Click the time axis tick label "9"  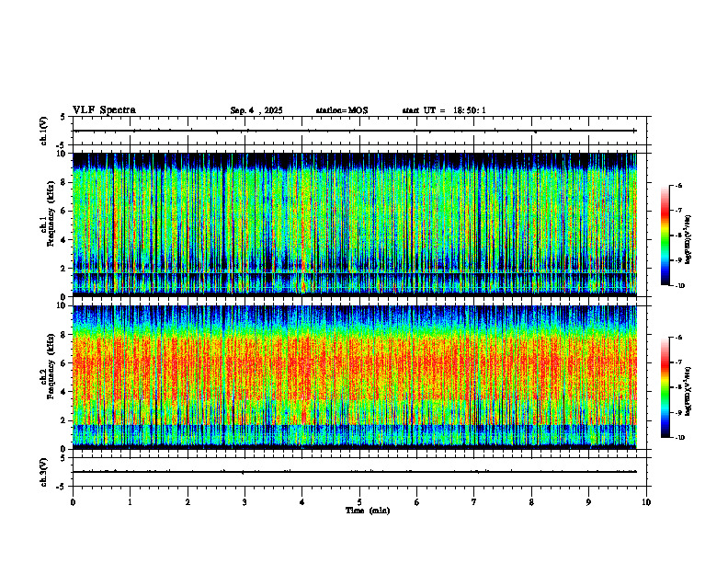(588, 502)
